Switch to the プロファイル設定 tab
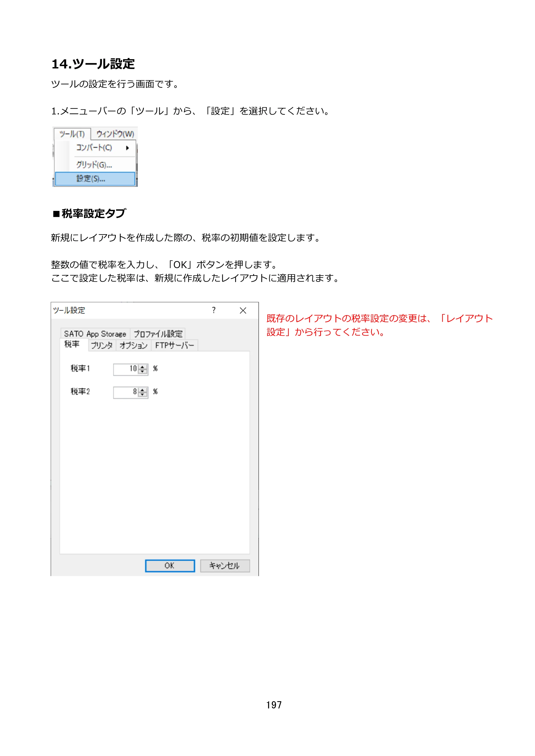The image size is (535, 756). (158, 334)
